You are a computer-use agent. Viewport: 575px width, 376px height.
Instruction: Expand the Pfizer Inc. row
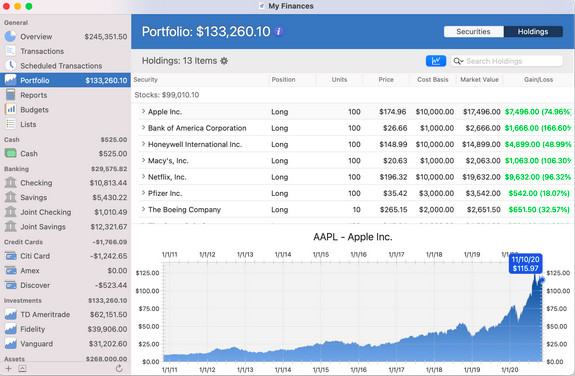[x=143, y=193]
